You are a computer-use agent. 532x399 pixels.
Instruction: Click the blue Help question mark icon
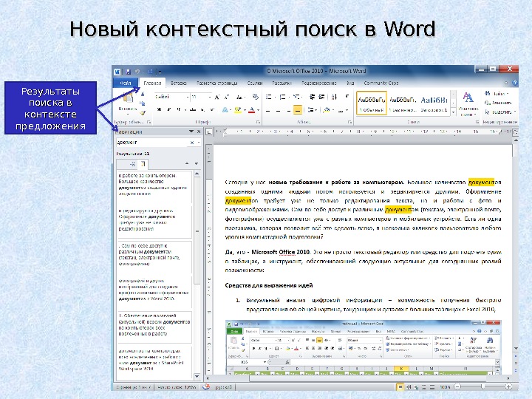(x=515, y=83)
